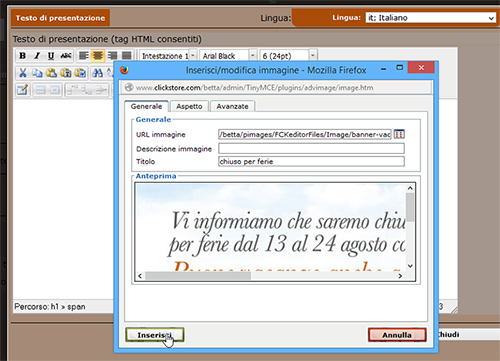
Task: Click the Descrizione immagine input field
Action: [x=311, y=148]
